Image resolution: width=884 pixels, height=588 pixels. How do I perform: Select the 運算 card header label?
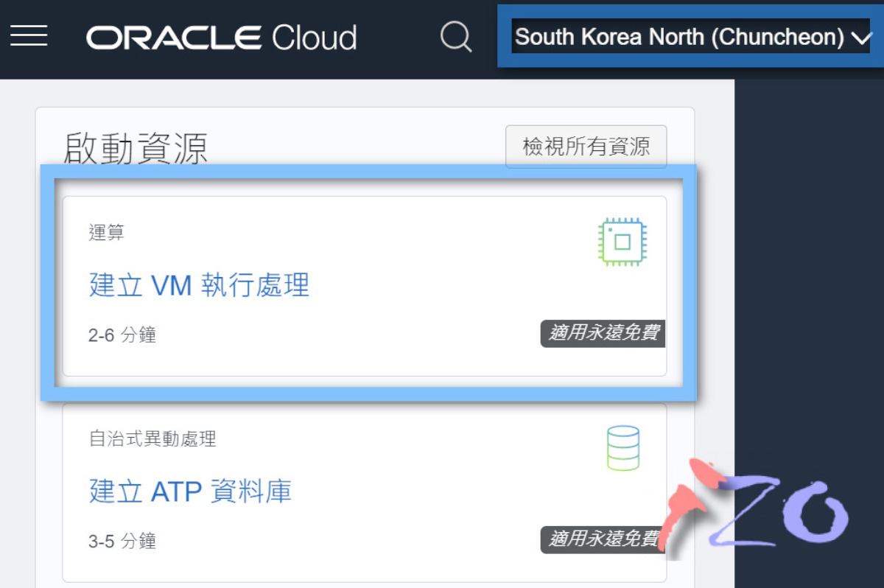coord(109,232)
